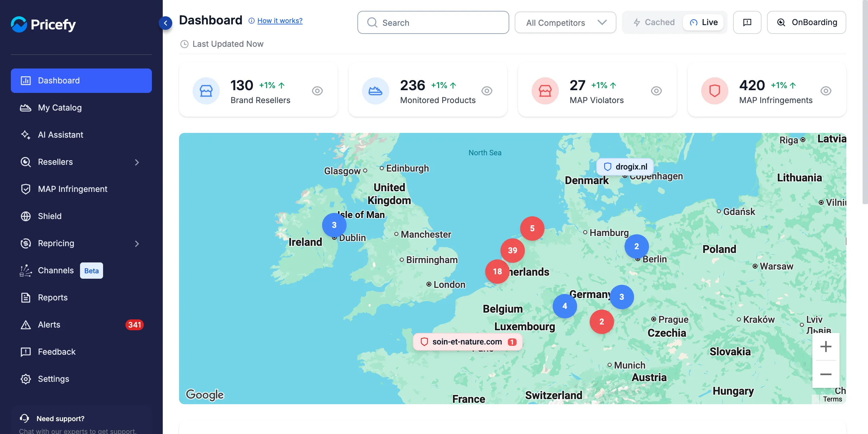Open Settings in the sidebar

81,379
